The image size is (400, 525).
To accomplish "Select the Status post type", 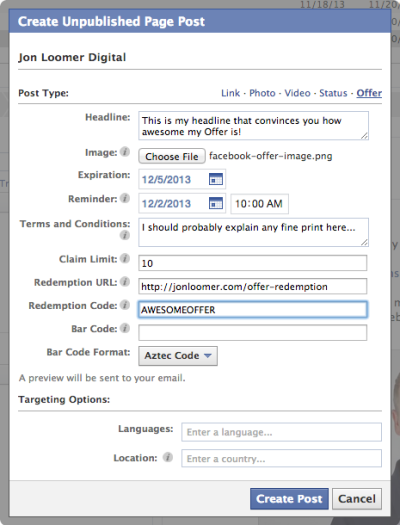I will coord(333,93).
